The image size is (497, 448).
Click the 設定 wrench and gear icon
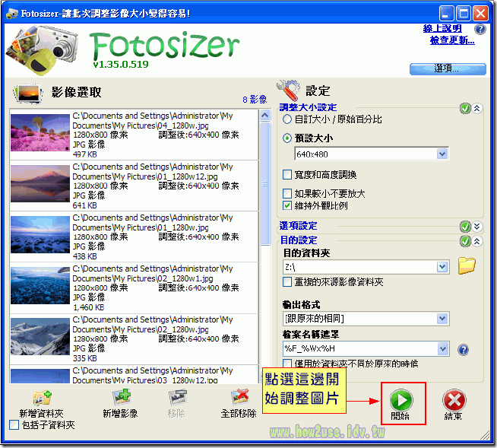(x=288, y=91)
